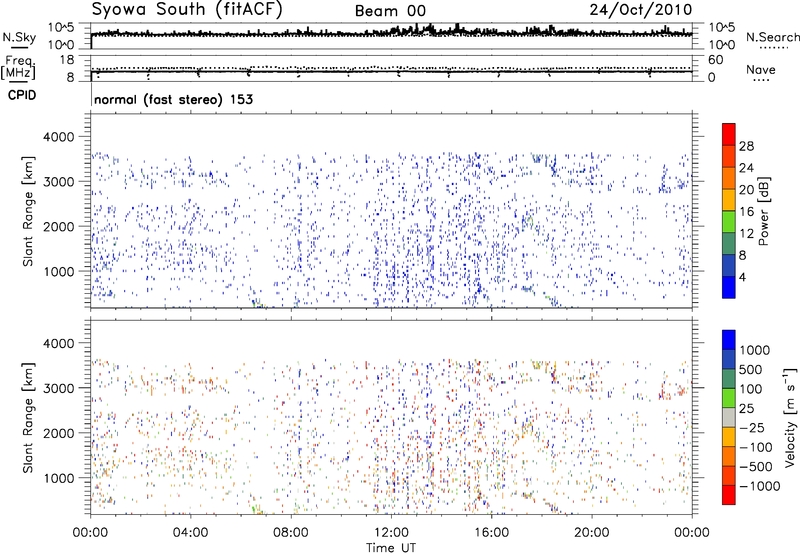Click the 'CPID' row label
This screenshot has height=554, width=800.
pyautogui.click(x=22, y=95)
